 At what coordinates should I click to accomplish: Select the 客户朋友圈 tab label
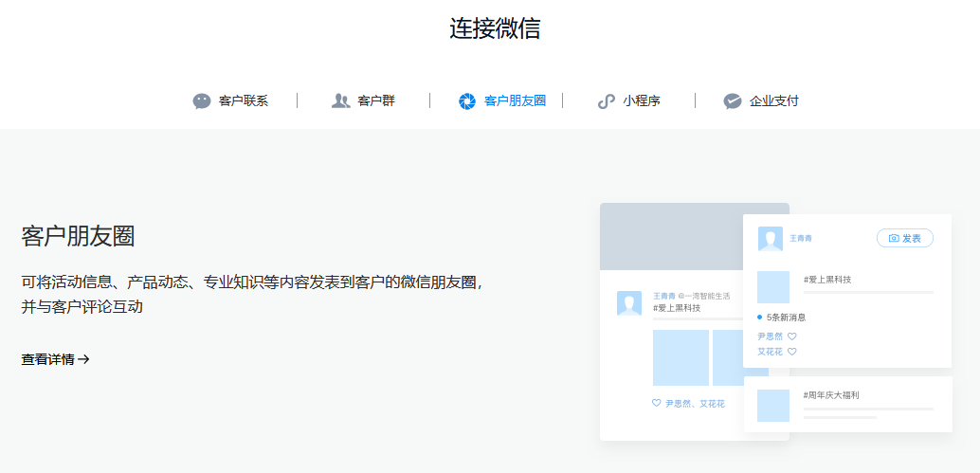pyautogui.click(x=515, y=100)
